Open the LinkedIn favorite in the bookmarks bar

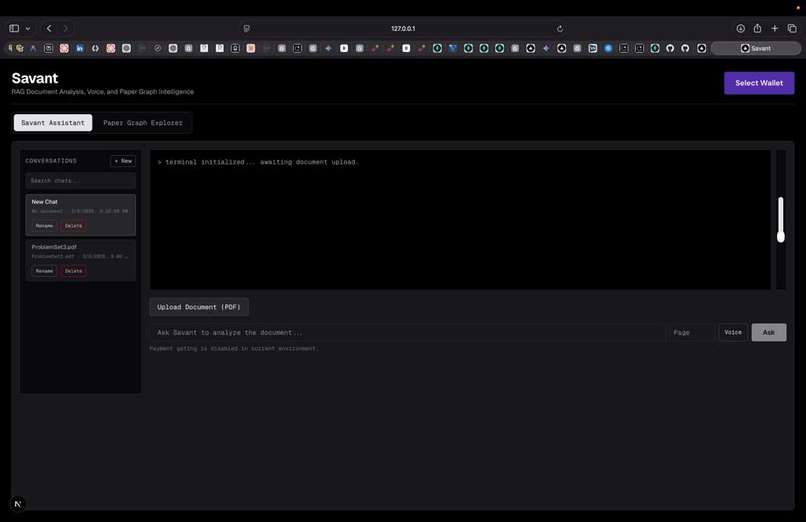(x=80, y=48)
